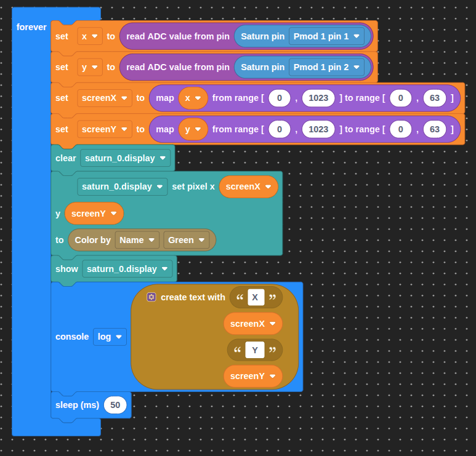Open saturn_0.display dropdown in show block
The width and height of the screenshot is (476, 456).
tap(127, 269)
